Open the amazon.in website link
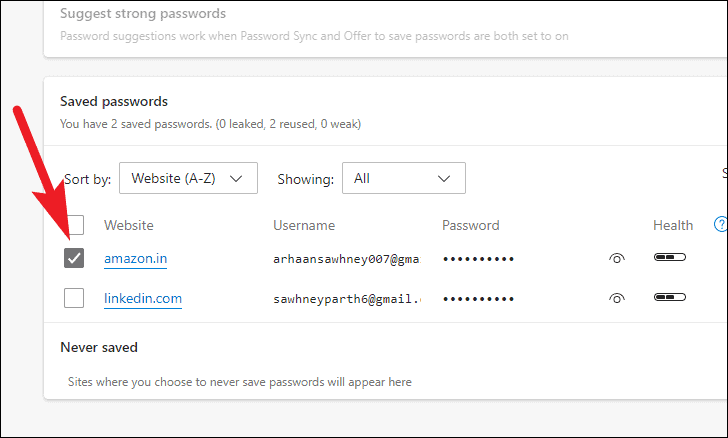The image size is (728, 438). point(135,259)
